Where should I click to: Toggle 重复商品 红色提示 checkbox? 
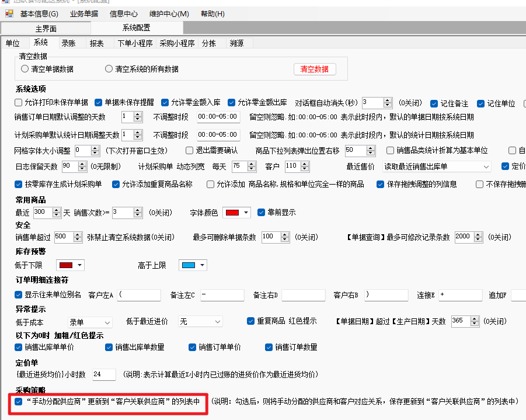point(250,321)
